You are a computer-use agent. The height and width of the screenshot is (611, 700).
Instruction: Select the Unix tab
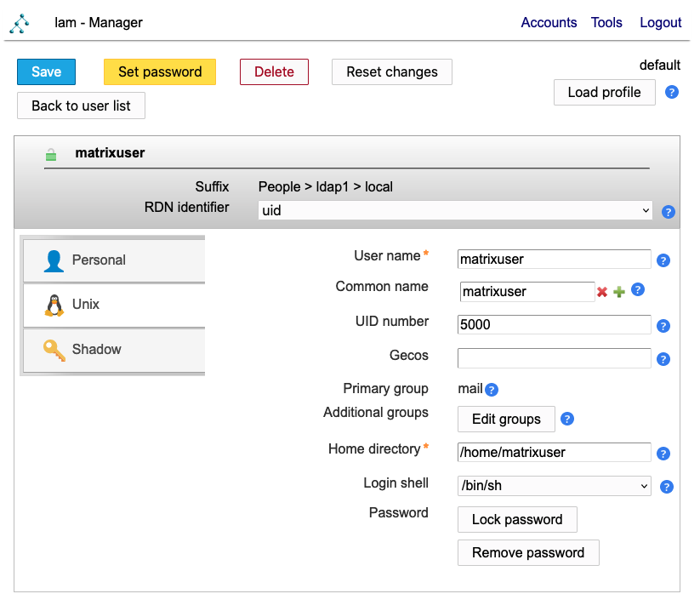114,305
